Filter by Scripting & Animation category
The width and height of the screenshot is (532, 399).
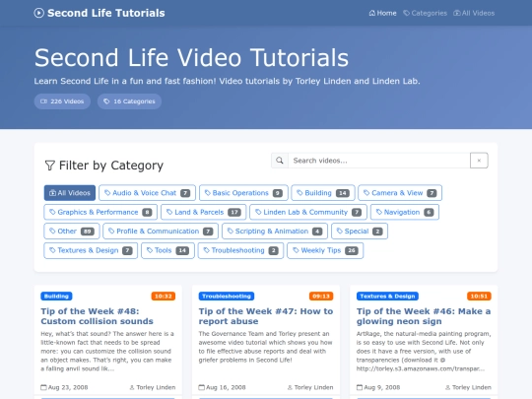pyautogui.click(x=275, y=232)
